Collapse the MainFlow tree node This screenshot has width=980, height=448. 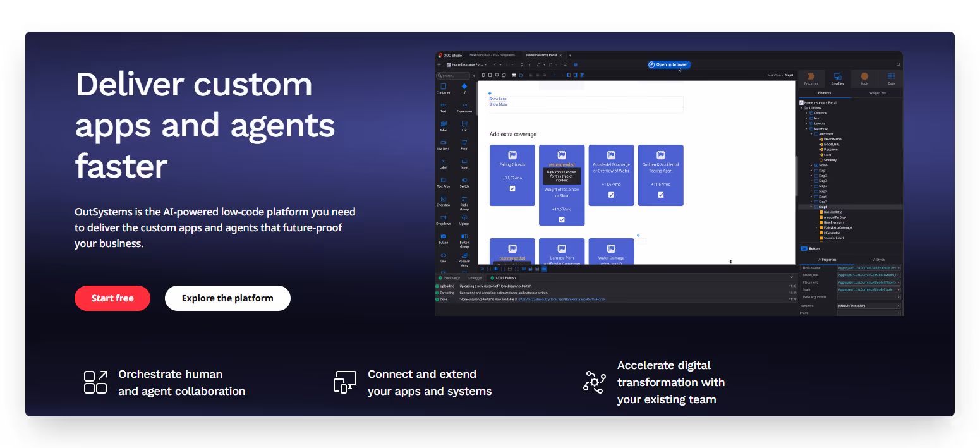(806, 128)
